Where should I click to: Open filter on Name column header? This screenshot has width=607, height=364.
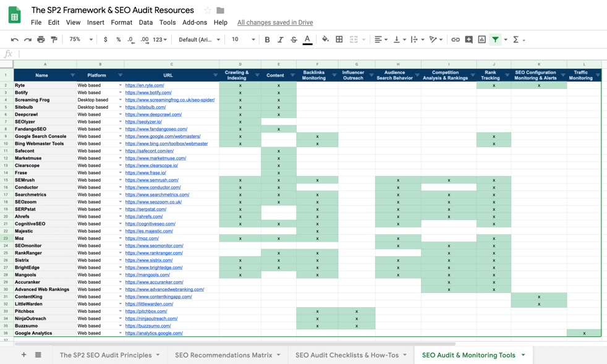(x=72, y=75)
